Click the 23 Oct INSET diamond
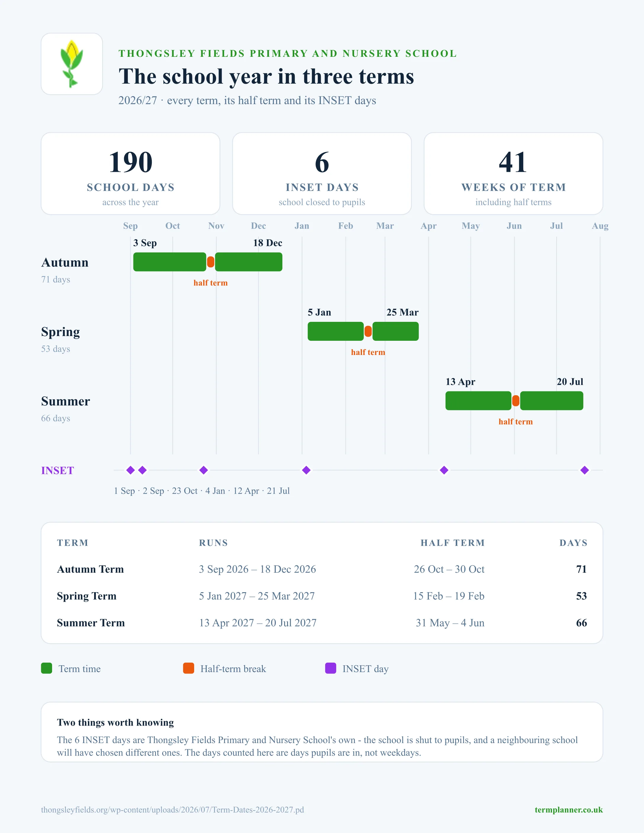Image resolution: width=644 pixels, height=833 pixels. (x=204, y=470)
